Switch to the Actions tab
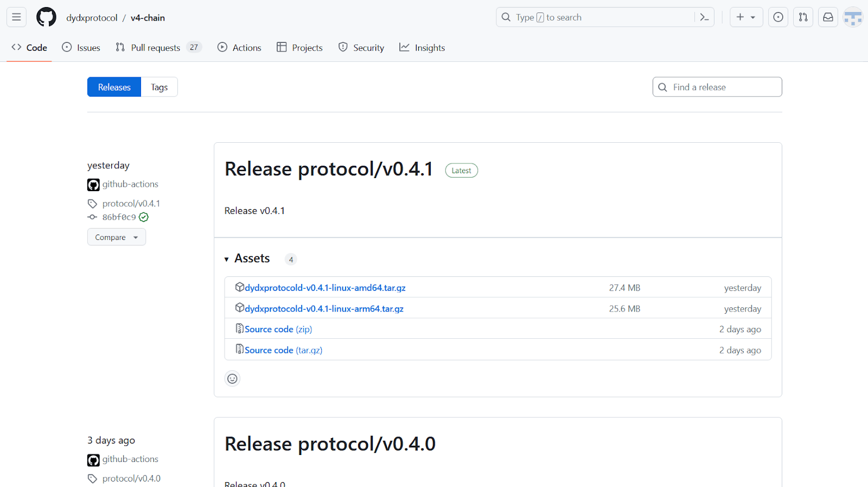This screenshot has width=868, height=487. [x=239, y=48]
